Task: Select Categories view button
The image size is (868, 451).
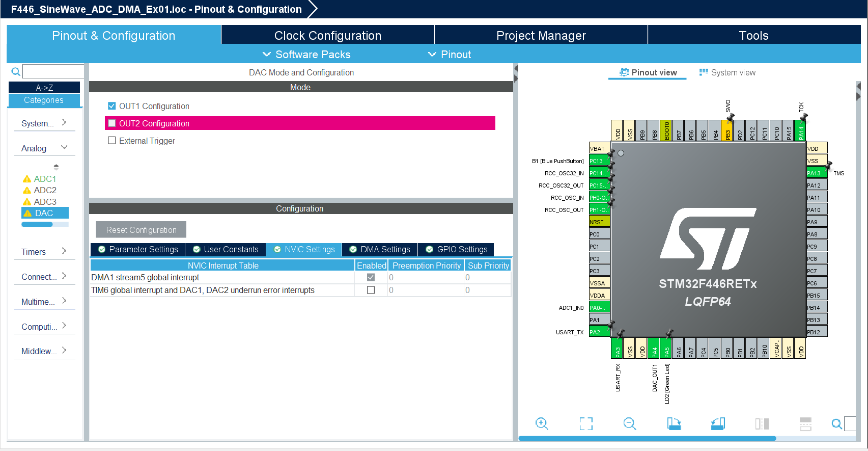Action: click(x=44, y=100)
